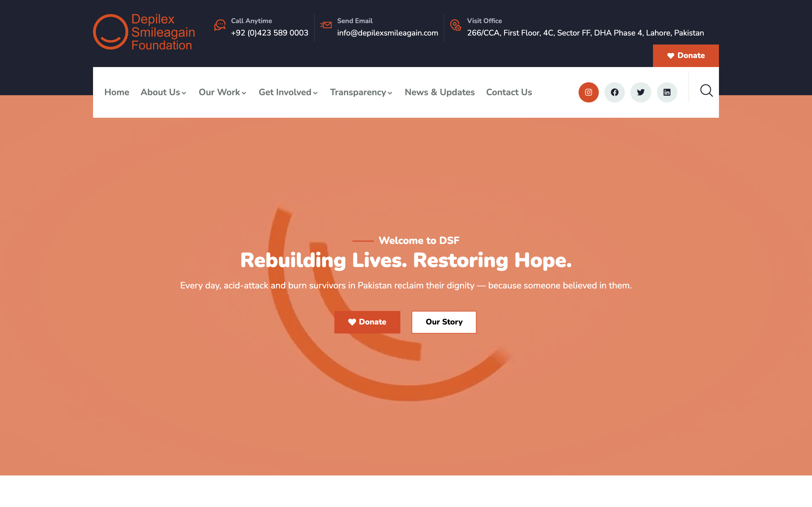Image resolution: width=812 pixels, height=507 pixels.
Task: Click the Call Anytime chat icon
Action: pyautogui.click(x=220, y=25)
